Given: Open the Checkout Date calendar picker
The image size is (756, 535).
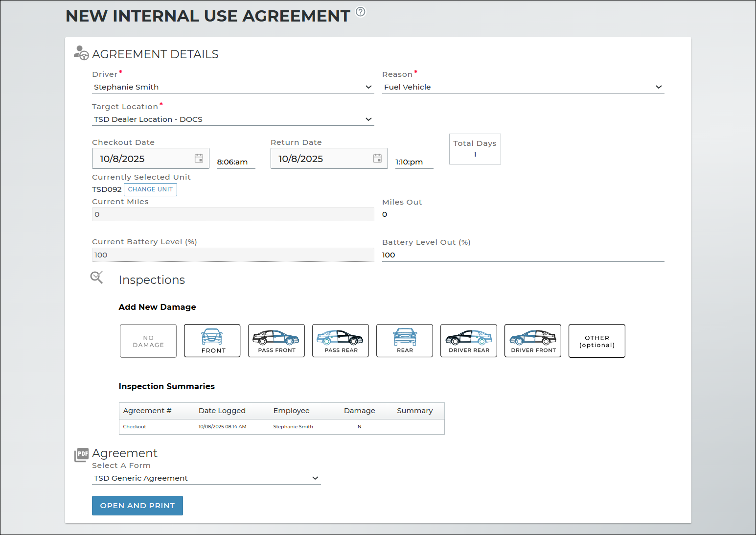Looking at the screenshot, I should click(199, 158).
